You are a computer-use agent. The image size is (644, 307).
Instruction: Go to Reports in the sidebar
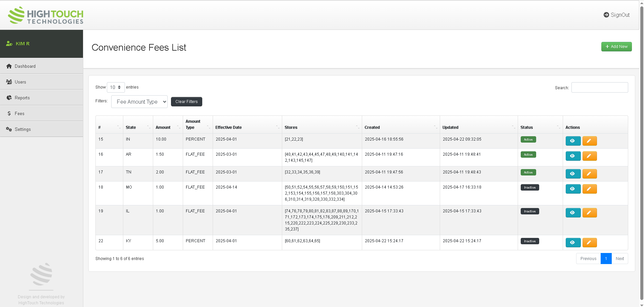22,98
